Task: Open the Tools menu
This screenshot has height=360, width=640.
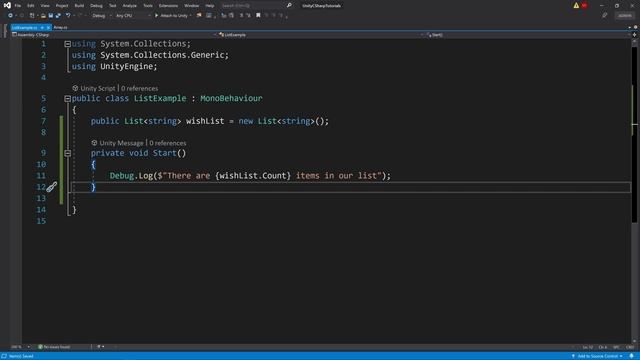Action: [148, 6]
